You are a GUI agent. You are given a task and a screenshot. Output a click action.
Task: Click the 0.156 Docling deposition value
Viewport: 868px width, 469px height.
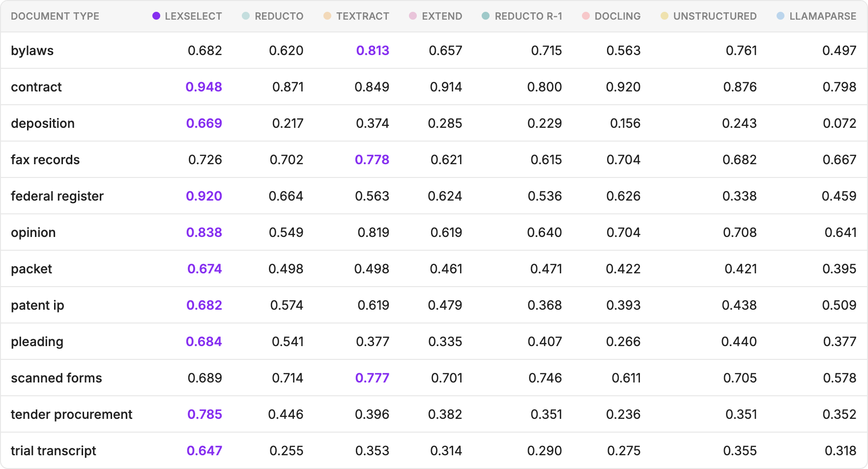[625, 123]
